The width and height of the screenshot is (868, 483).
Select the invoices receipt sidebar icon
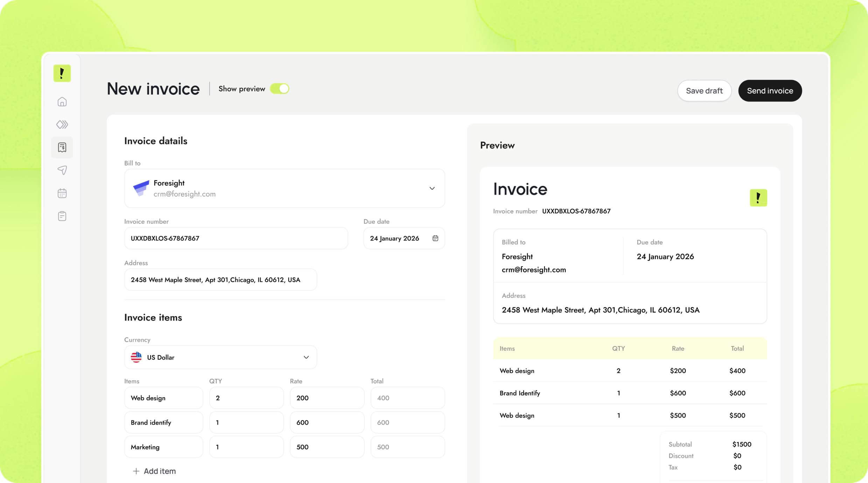(x=62, y=147)
